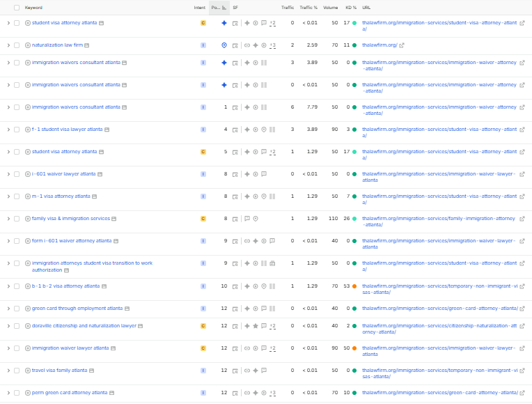Screen dimensions: 532x404
Task: Sort by the KD % column header
Action: click(351, 8)
